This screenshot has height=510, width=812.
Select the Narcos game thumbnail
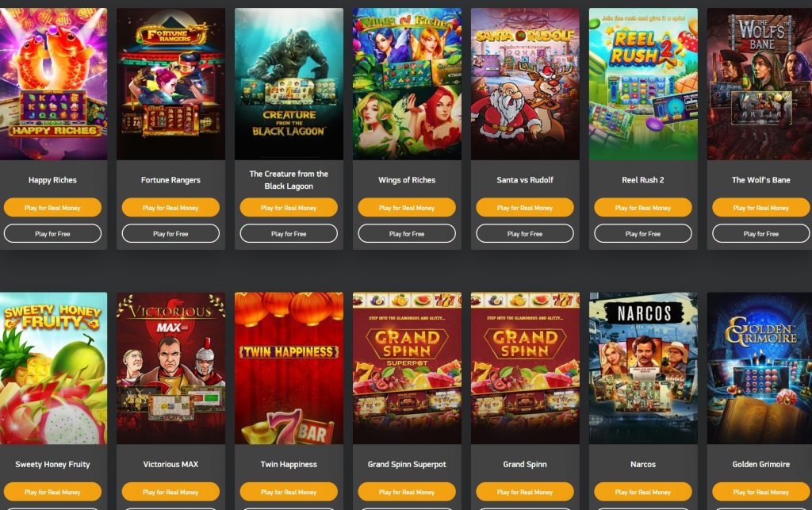643,368
